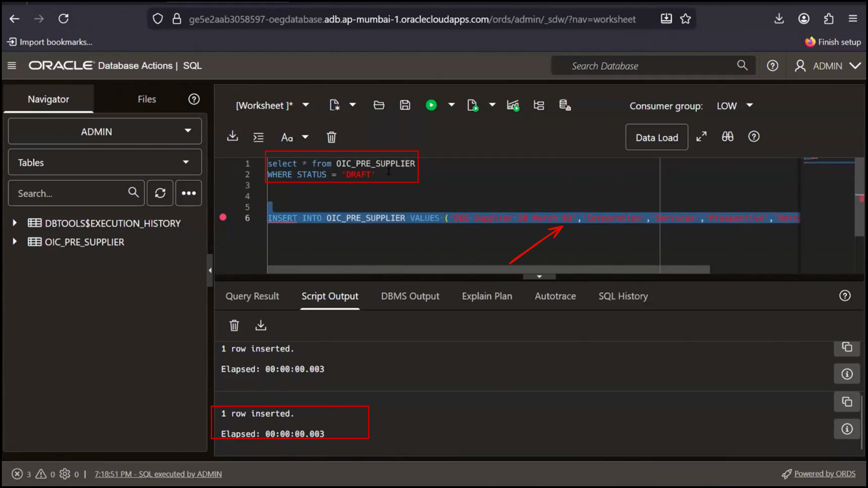Open the Explain Plan tab

[x=487, y=296]
